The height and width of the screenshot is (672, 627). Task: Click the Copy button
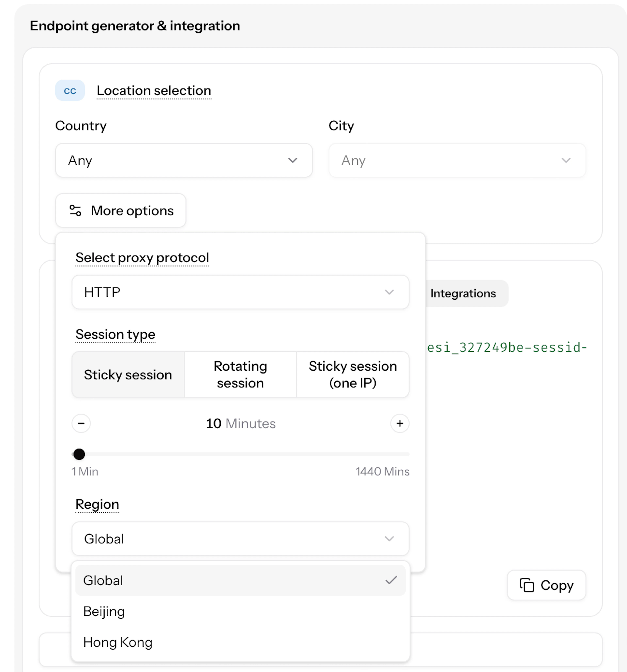click(547, 585)
